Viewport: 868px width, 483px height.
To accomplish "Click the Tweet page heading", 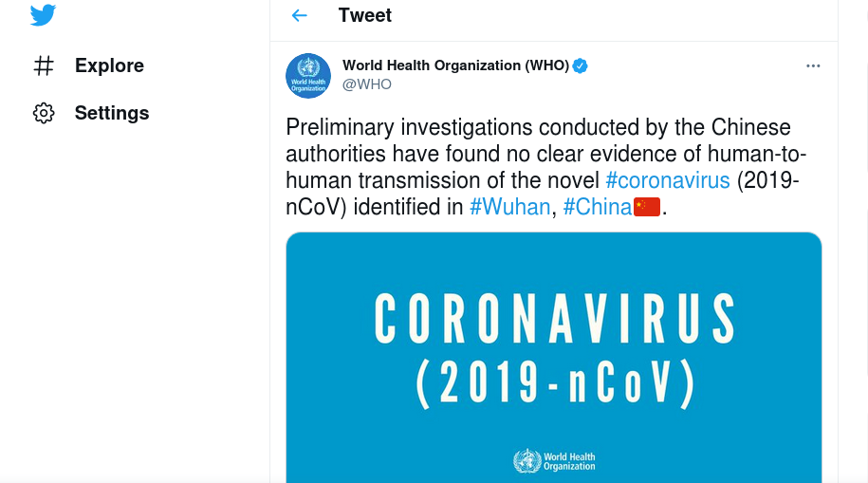I will point(365,15).
